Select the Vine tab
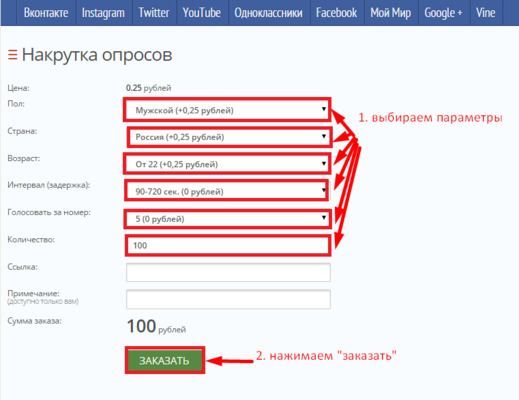Viewport: 519px width, 400px height. click(x=486, y=13)
